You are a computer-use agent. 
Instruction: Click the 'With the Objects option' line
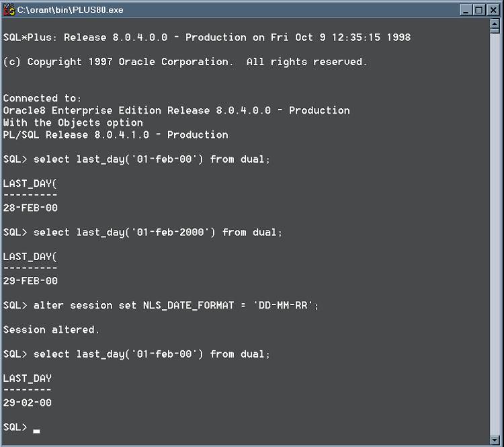73,123
